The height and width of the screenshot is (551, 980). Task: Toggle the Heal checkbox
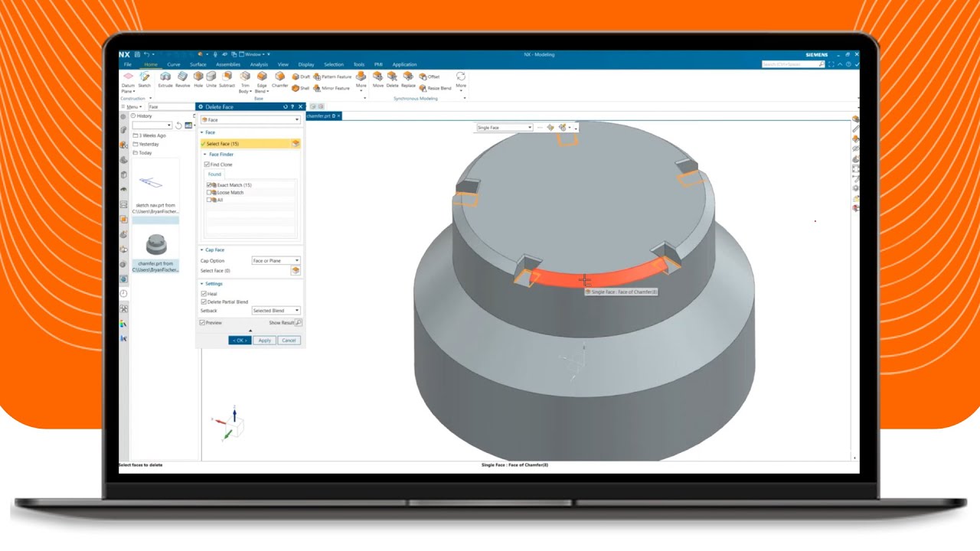[x=204, y=294]
